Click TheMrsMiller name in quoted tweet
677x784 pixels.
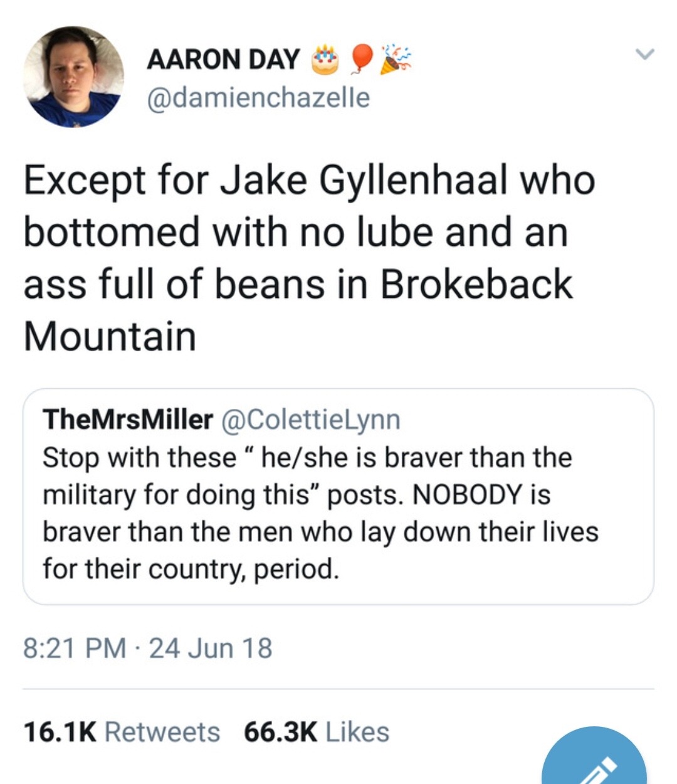tap(127, 420)
